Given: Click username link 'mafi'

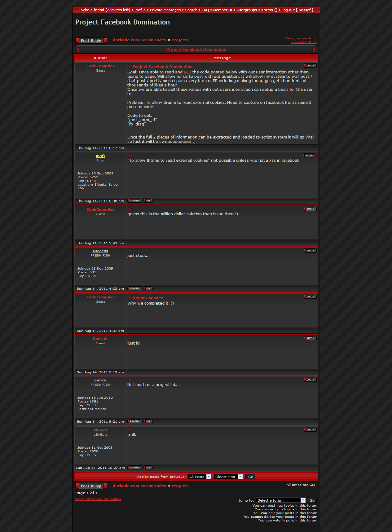Looking at the screenshot, I should (x=100, y=156).
